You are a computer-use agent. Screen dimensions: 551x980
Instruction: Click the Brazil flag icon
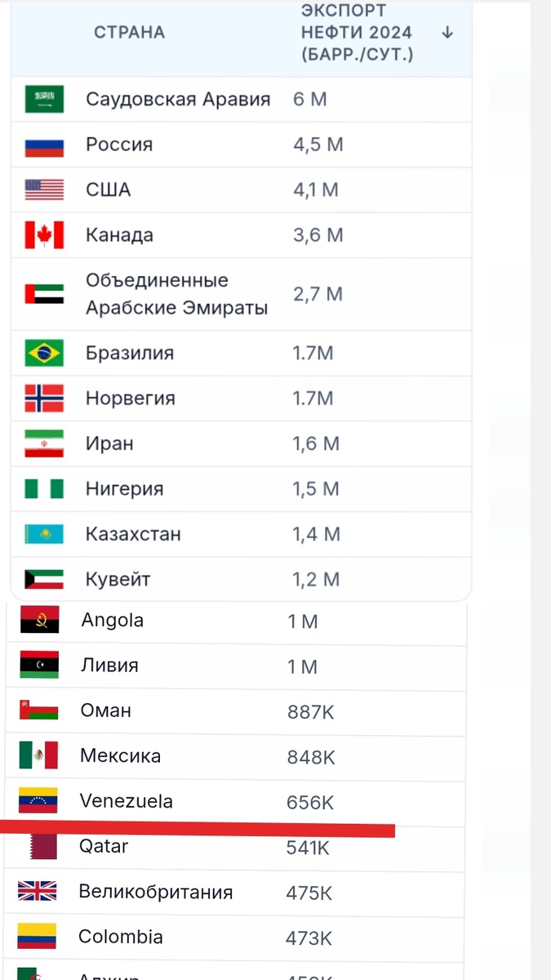[x=44, y=354]
